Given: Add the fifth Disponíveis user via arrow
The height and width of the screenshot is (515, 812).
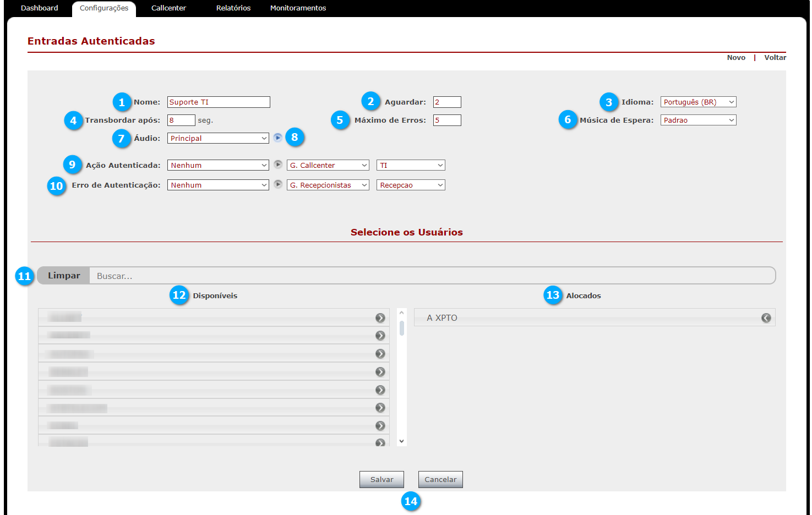Looking at the screenshot, I should point(380,390).
